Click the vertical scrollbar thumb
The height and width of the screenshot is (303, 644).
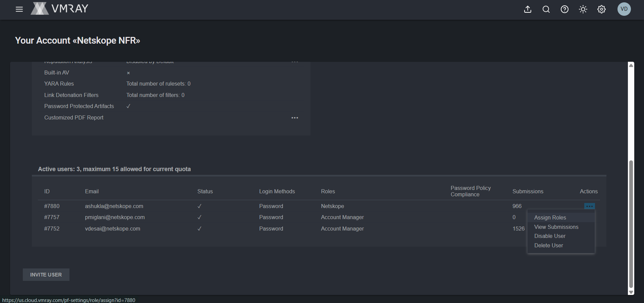click(x=631, y=224)
